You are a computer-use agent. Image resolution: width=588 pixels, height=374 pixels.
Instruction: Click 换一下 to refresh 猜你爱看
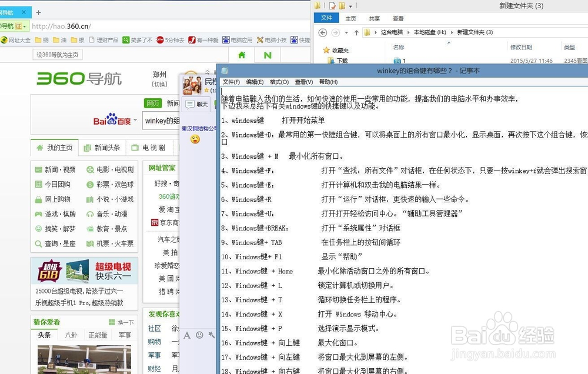[121, 322]
